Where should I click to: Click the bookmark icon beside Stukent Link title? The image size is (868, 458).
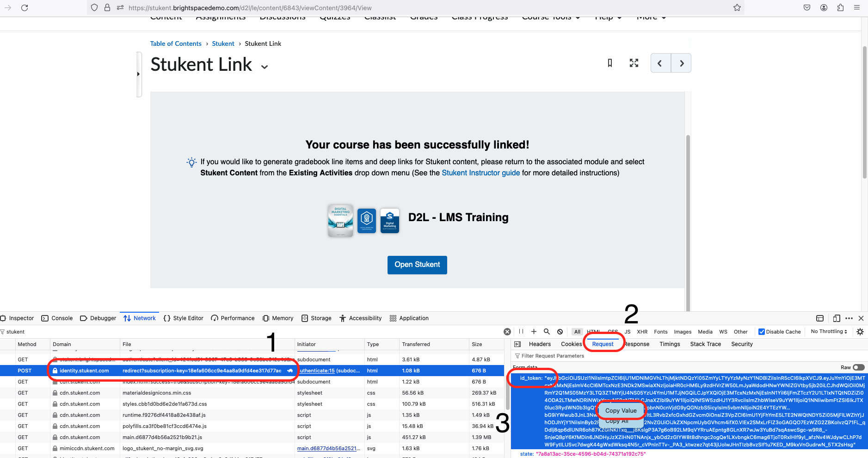point(610,63)
